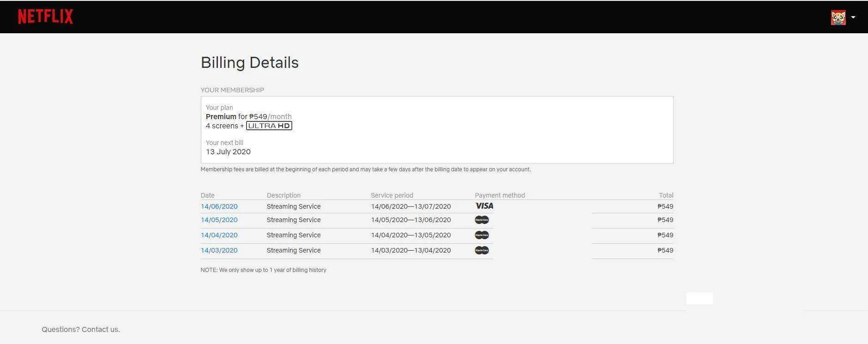
Task: Click Streaming Service in the 14/05/2020 row
Action: coord(294,220)
